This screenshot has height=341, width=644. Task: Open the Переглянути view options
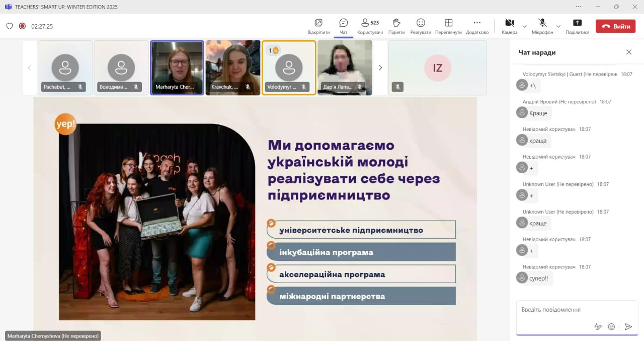pos(448,26)
